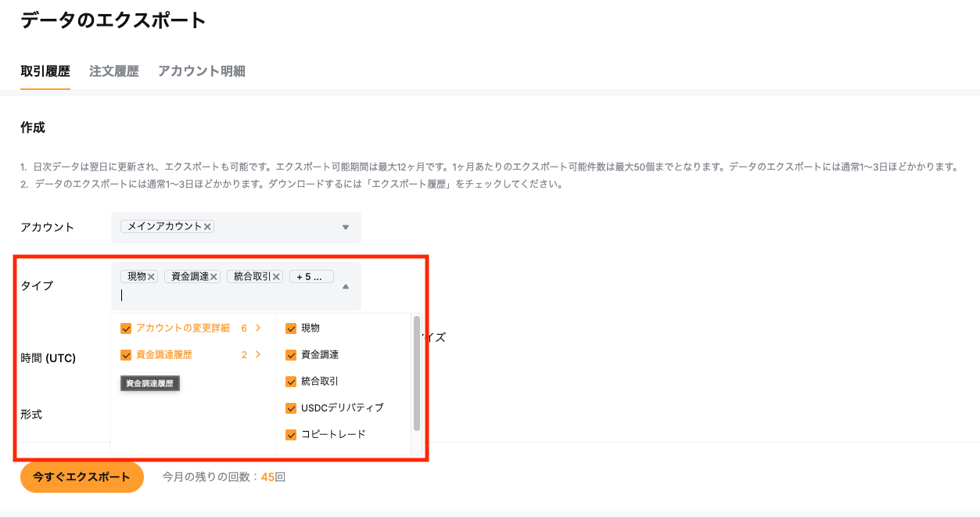Click the type options list scrollbar
The height and width of the screenshot is (517, 980).
click(x=417, y=374)
